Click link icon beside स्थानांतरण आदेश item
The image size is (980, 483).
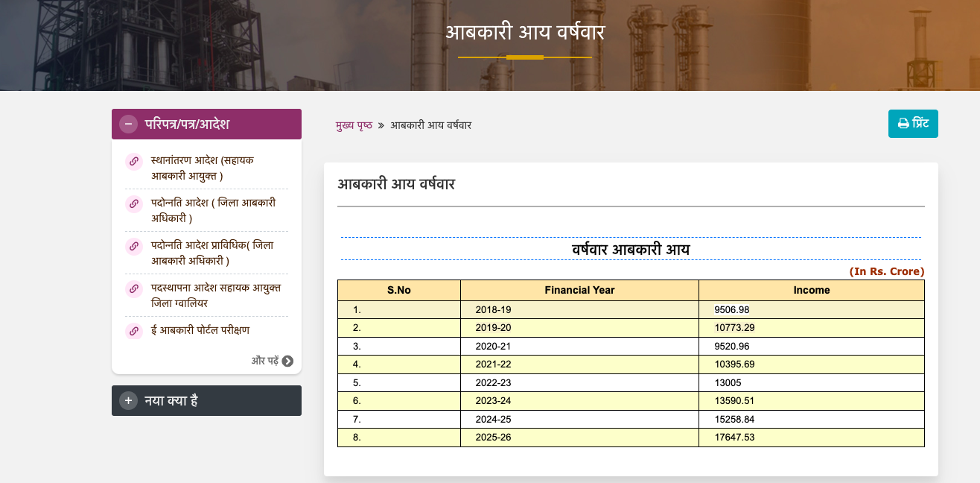[134, 160]
